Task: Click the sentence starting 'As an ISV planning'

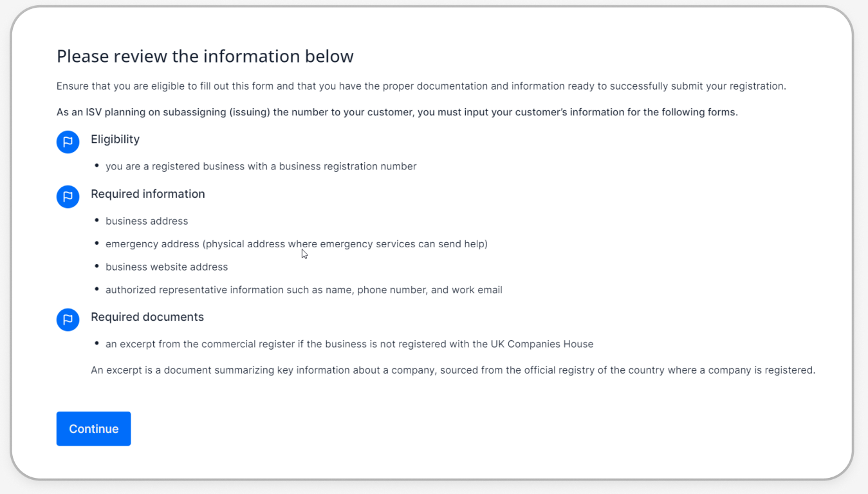Action: 396,112
